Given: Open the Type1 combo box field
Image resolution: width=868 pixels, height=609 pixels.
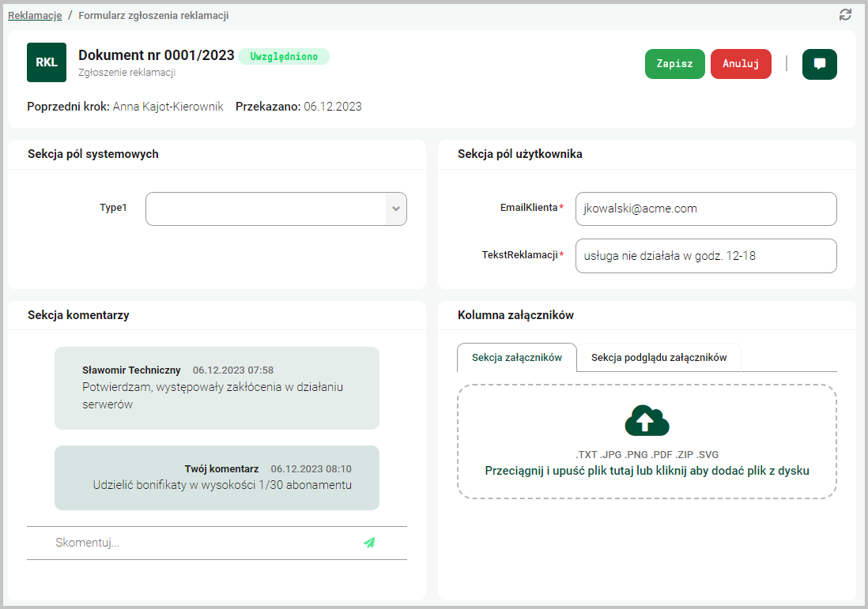Looking at the screenshot, I should (265, 209).
